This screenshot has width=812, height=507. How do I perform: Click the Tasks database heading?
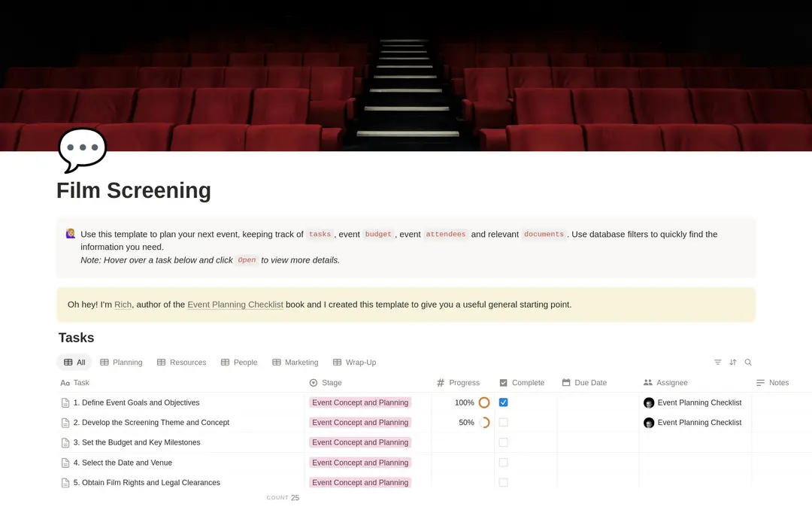click(x=76, y=338)
